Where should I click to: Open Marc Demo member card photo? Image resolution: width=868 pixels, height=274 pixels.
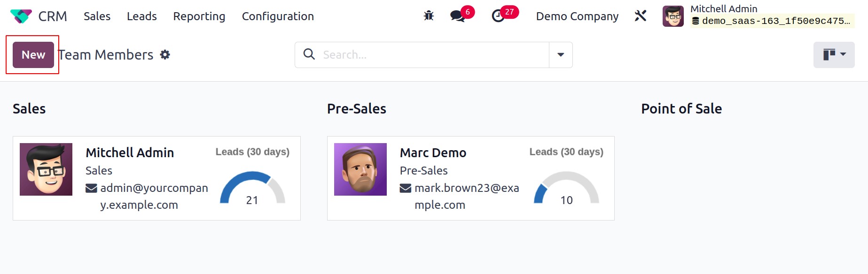pyautogui.click(x=360, y=169)
